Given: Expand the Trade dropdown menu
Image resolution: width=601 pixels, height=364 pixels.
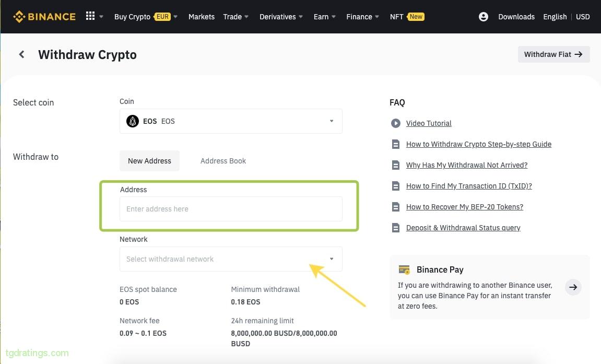Looking at the screenshot, I should (235, 17).
